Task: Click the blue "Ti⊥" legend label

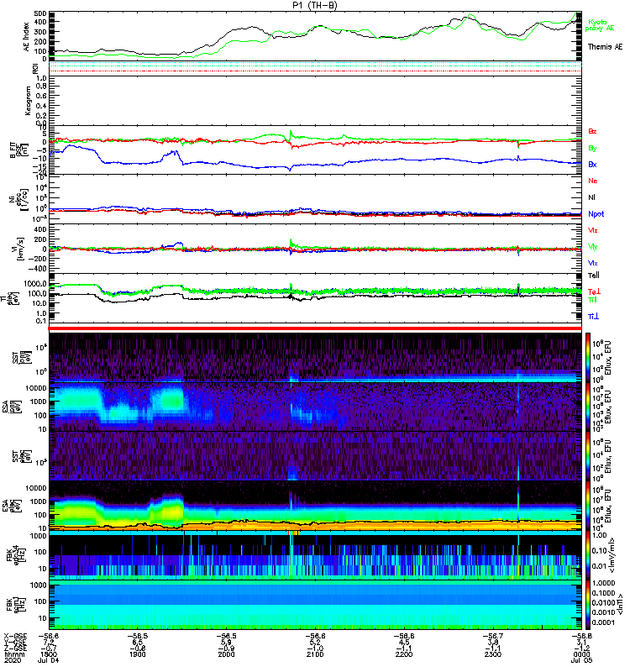Action: [593, 317]
